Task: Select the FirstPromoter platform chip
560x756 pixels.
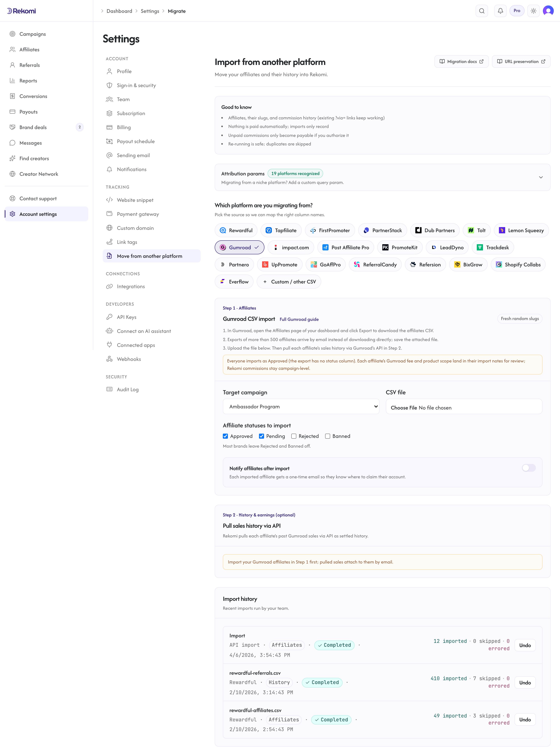Action: click(x=330, y=230)
